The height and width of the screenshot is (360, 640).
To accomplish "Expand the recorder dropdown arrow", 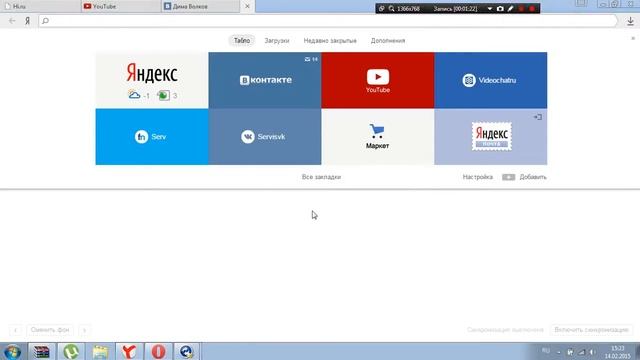I will pos(490,9).
